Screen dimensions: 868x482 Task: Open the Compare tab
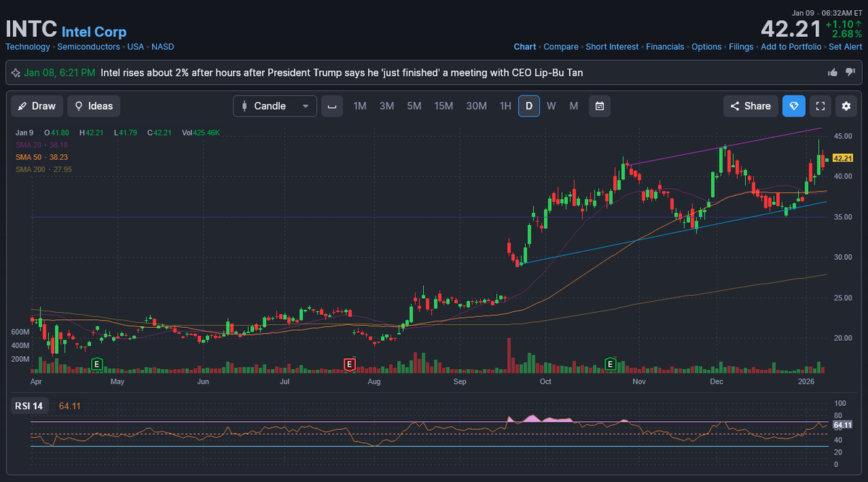coord(561,46)
